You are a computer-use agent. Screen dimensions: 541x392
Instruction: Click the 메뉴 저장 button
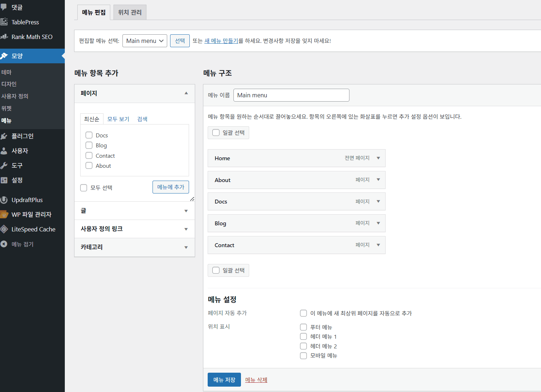coord(224,380)
